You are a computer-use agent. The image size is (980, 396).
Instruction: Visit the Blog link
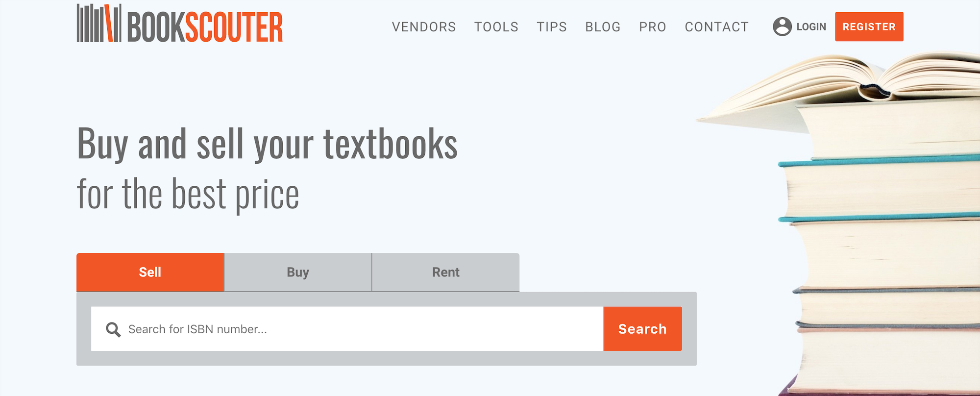click(x=603, y=27)
